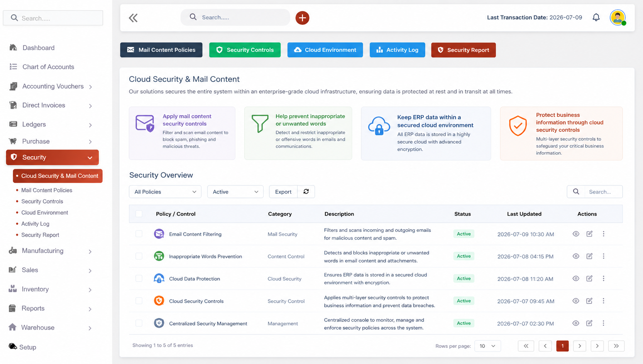
Task: Select Security Report submenu item in sidebar
Action: coord(40,235)
